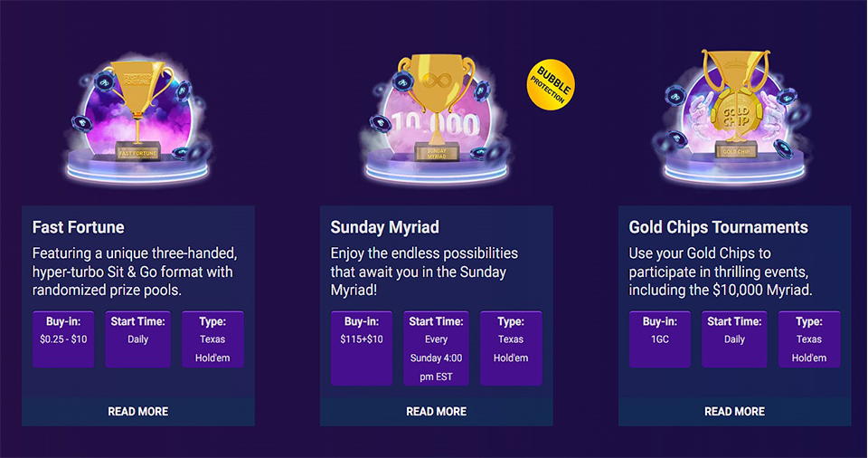Open Read More under Gold Chips Tournaments
The image size is (868, 458).
(734, 412)
